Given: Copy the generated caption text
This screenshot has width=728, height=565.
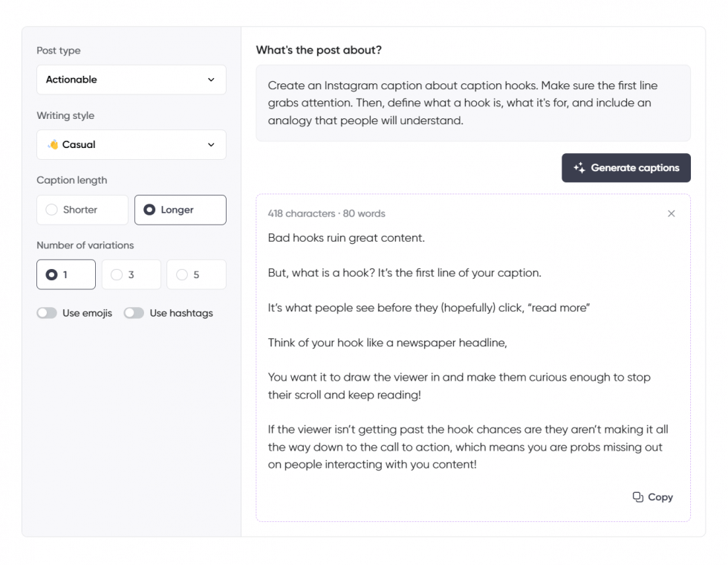Looking at the screenshot, I should [x=652, y=497].
